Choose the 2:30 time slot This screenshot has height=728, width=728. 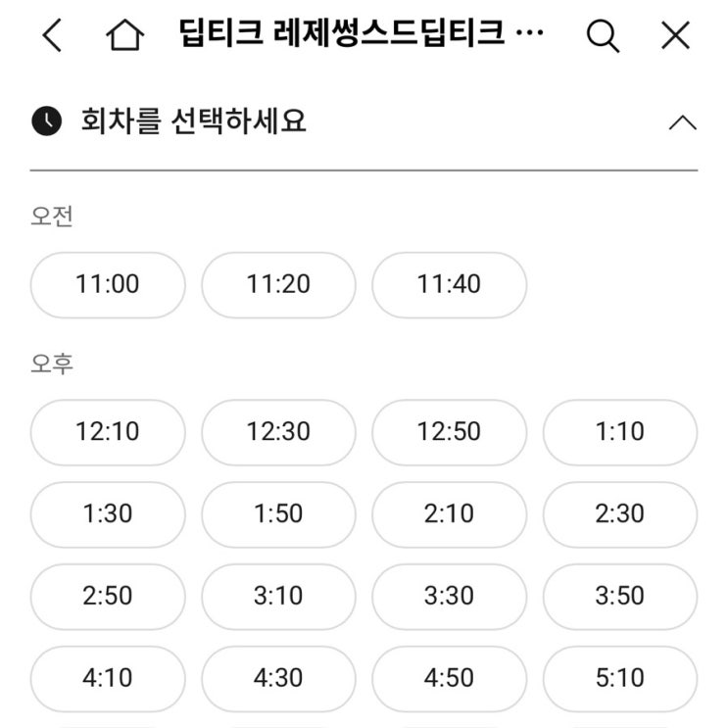620,514
